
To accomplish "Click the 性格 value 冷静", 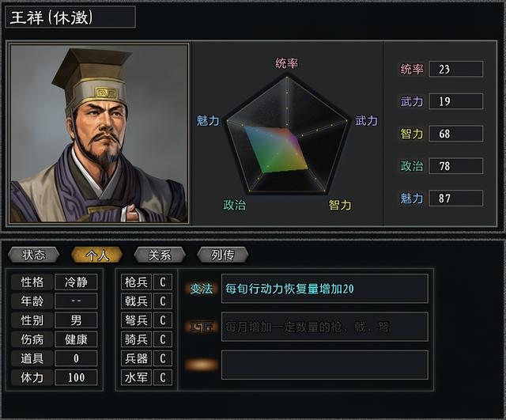I will coord(77,282).
